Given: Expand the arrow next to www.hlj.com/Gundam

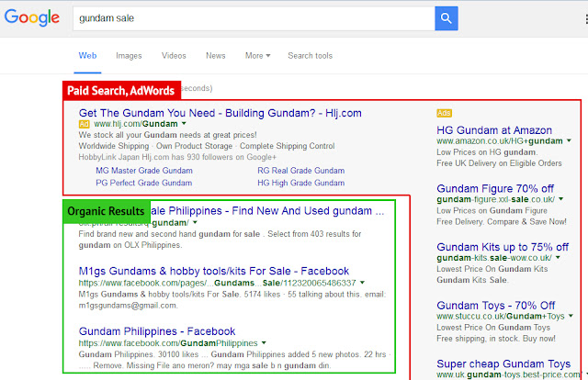Looking at the screenshot, I should coord(184,123).
